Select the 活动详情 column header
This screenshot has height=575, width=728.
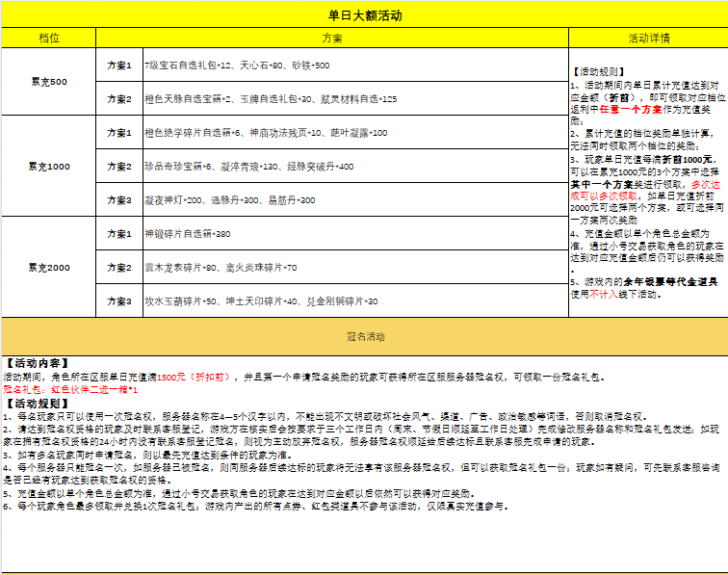[x=647, y=39]
